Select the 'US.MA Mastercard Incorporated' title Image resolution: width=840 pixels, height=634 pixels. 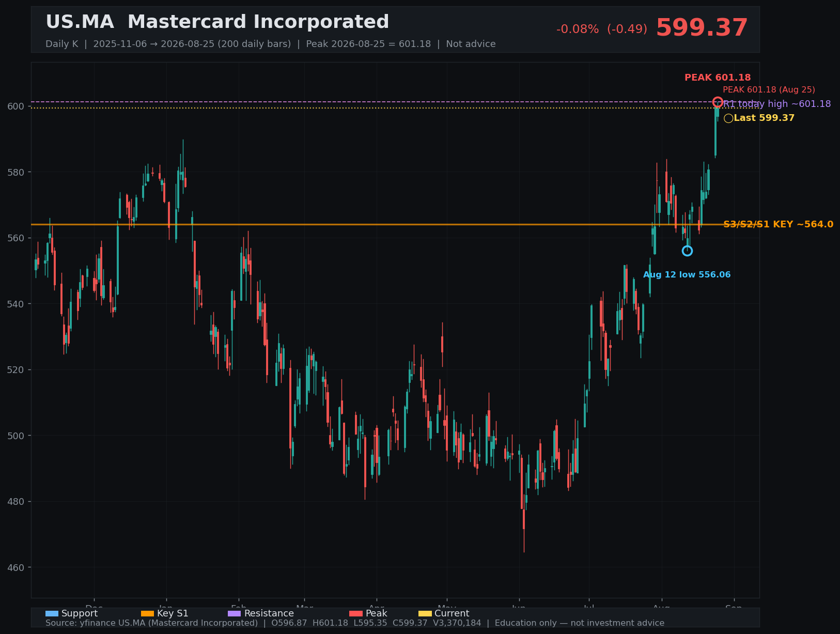tap(217, 22)
